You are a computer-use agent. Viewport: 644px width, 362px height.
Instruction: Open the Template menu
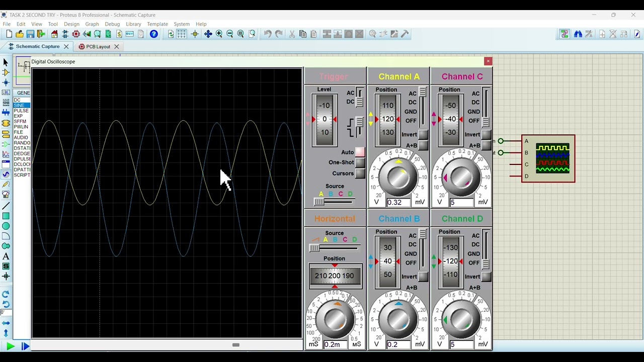tap(157, 24)
